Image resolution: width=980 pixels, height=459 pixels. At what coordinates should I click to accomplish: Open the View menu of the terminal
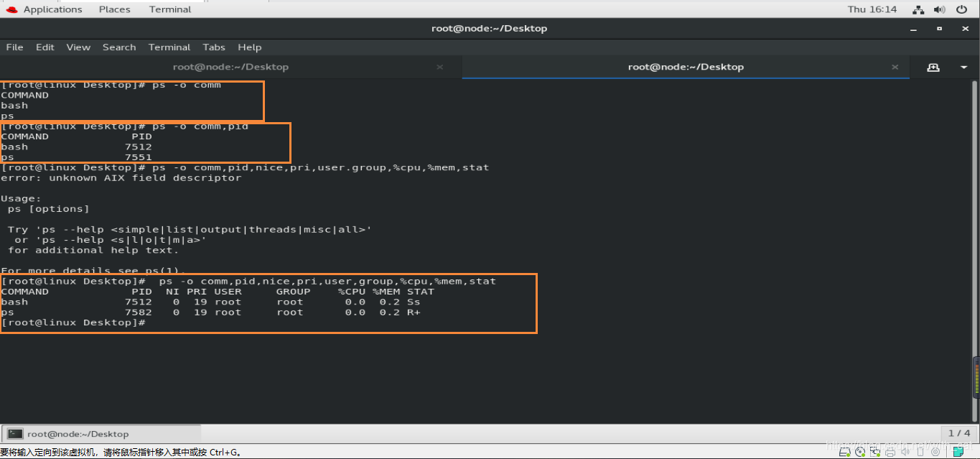(x=78, y=47)
